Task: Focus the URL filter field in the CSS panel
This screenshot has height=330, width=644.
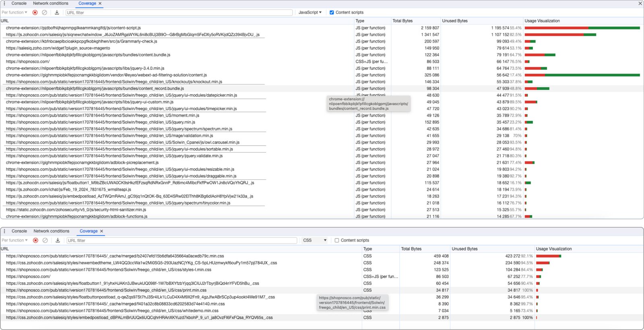Action: (182, 240)
